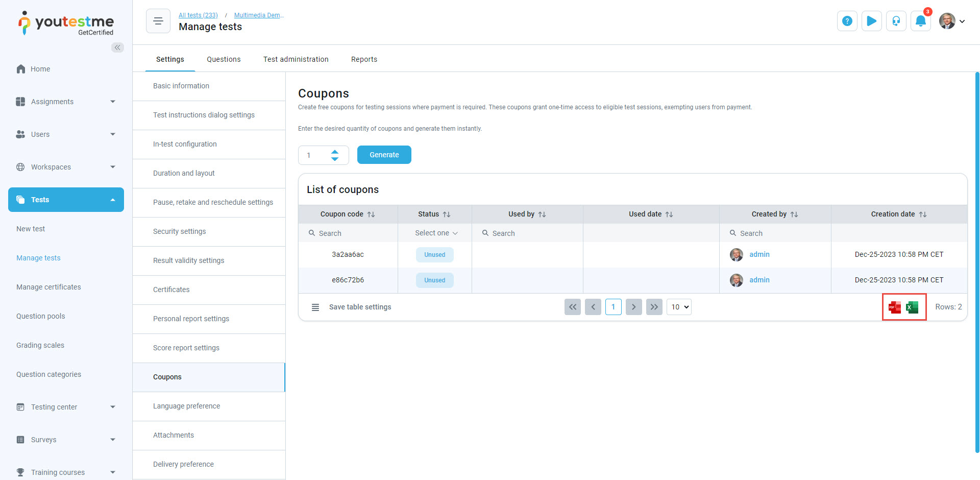
Task: Open All tests (233) breadcrumb link
Action: point(198,15)
